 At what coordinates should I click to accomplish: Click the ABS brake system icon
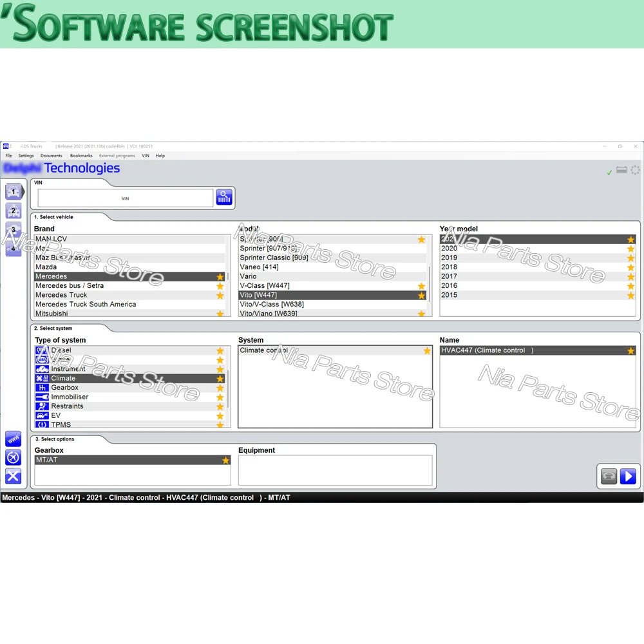[x=42, y=360]
